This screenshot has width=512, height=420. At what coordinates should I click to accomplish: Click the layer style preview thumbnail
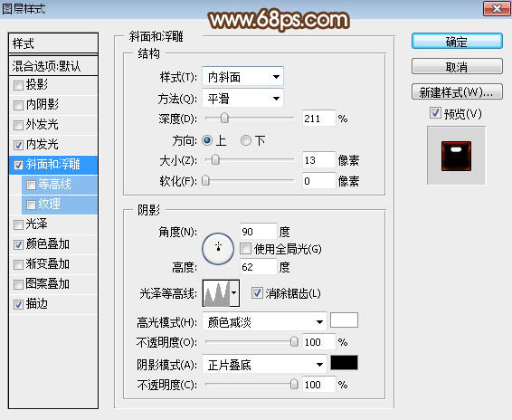pos(456,156)
